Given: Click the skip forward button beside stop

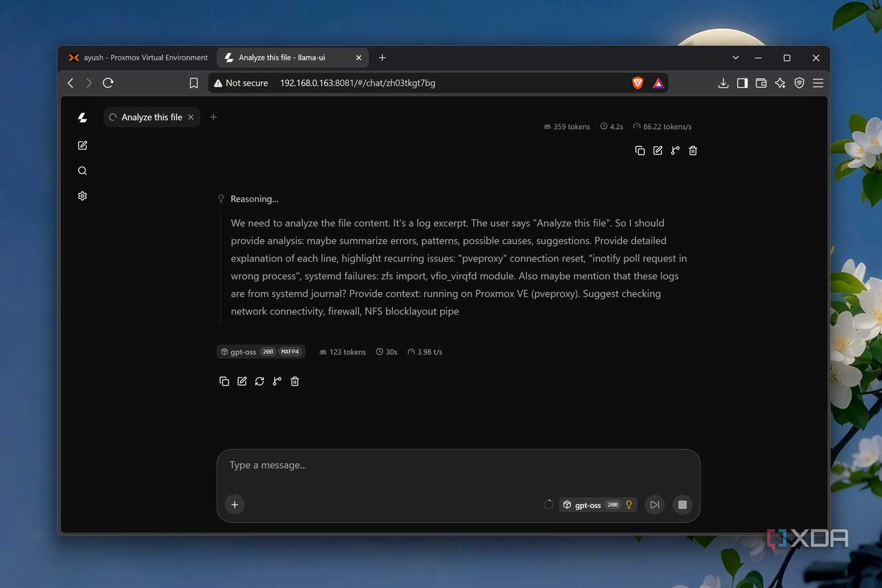Looking at the screenshot, I should click(654, 505).
